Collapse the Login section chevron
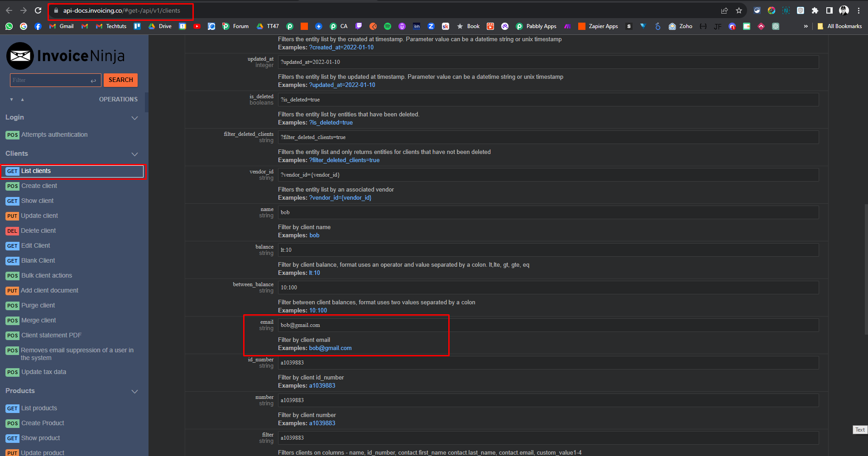Viewport: 868px width, 456px height. [x=134, y=118]
